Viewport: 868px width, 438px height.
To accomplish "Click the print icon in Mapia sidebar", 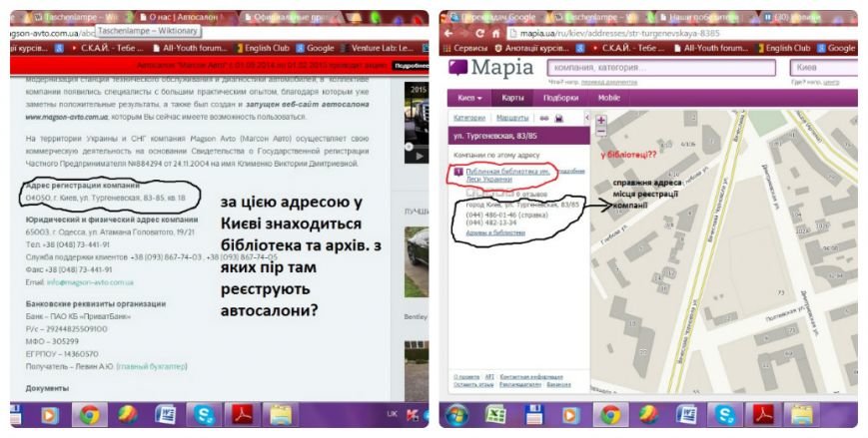I will 558,119.
